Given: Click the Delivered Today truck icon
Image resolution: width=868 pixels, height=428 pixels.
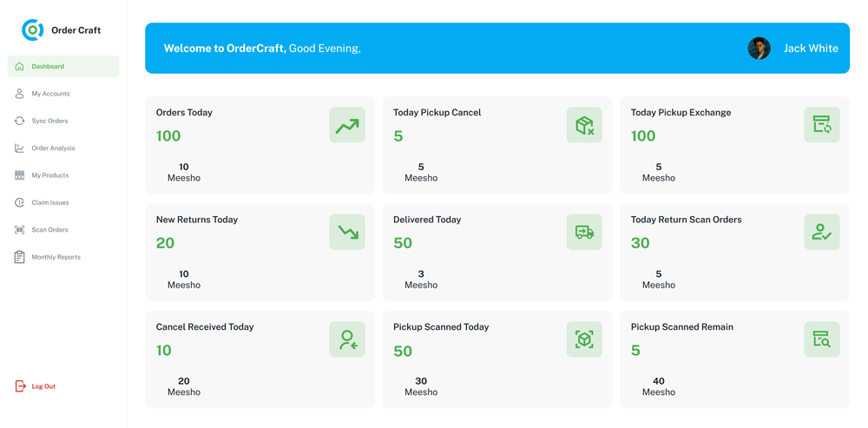Looking at the screenshot, I should [584, 232].
